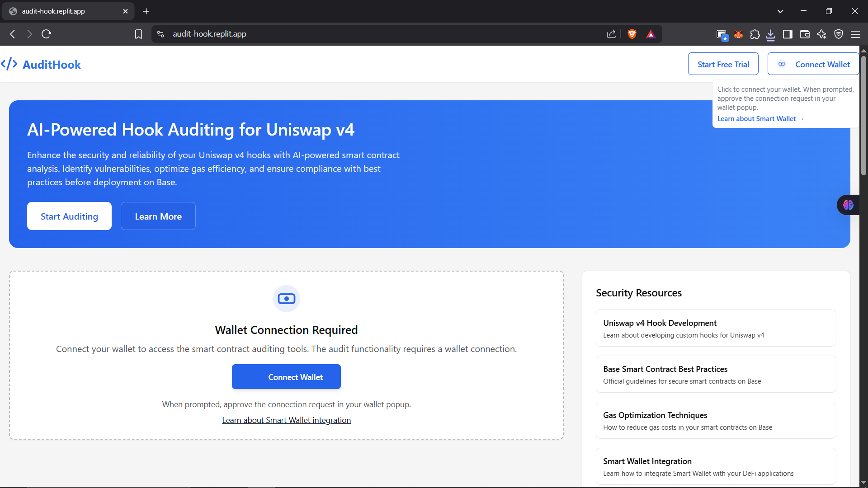Open the browser hamburger menu
Viewport: 868px width, 488px height.
[855, 34]
